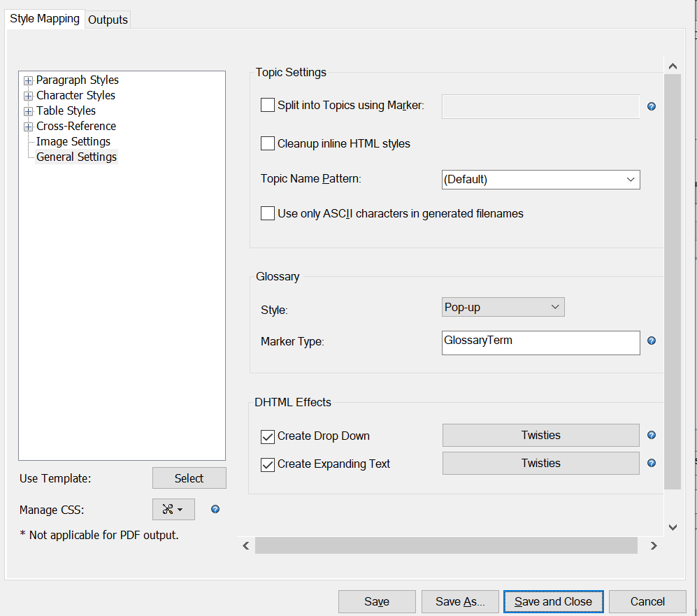Open the Manage CSS tools button
This screenshot has height=616, width=697.
click(173, 510)
